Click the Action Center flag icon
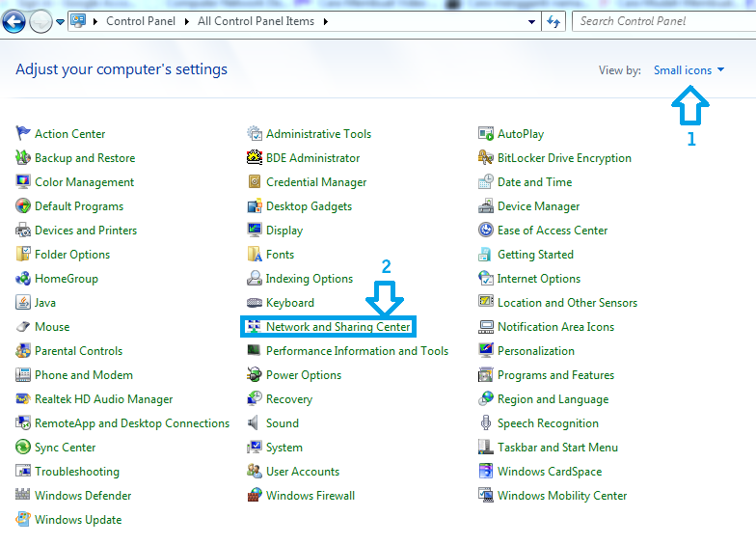This screenshot has height=544, width=756. (23, 133)
